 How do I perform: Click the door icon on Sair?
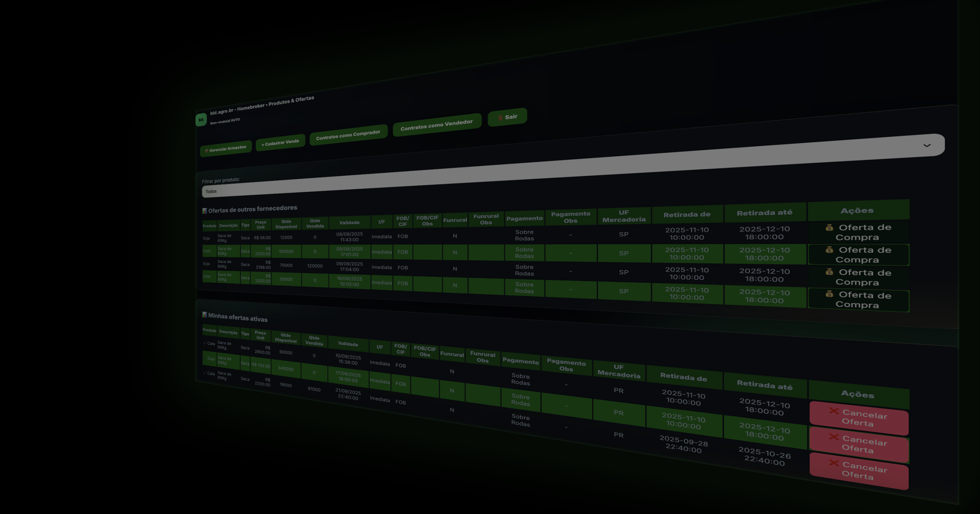click(x=500, y=118)
